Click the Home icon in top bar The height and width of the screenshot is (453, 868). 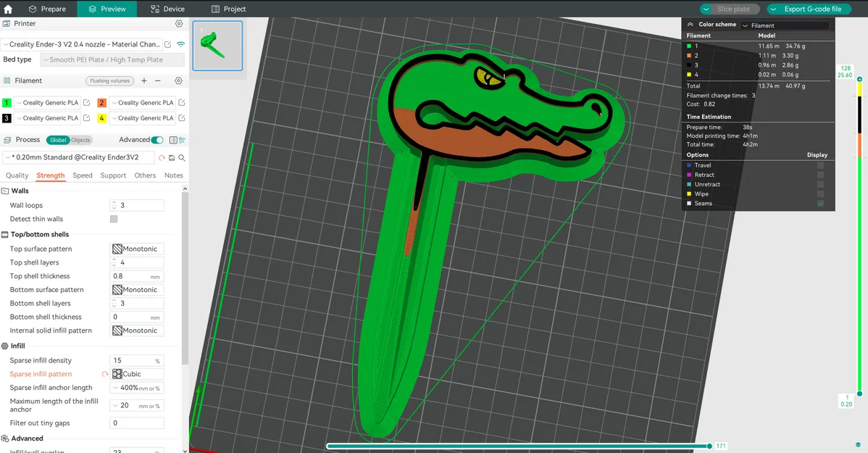click(x=8, y=9)
